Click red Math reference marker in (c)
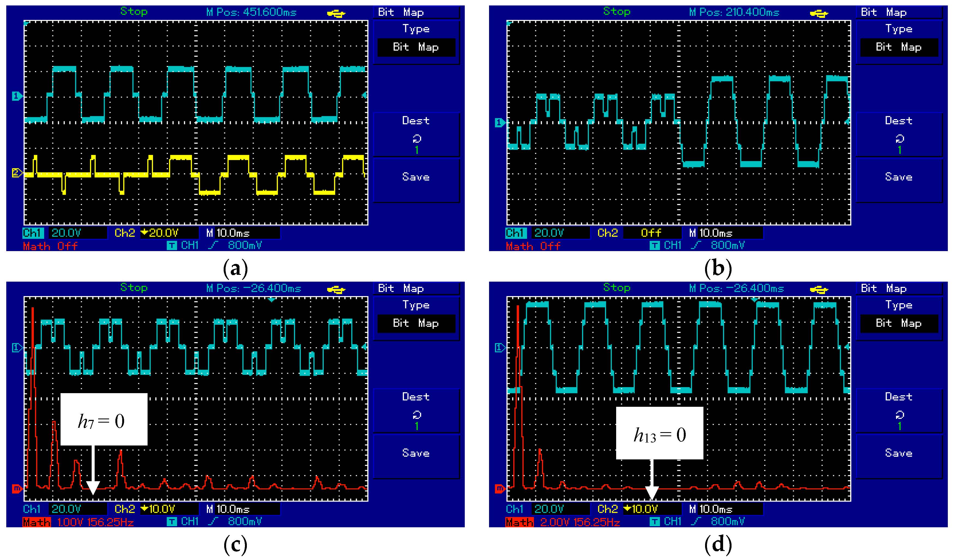The width and height of the screenshot is (953, 560). tap(17, 489)
